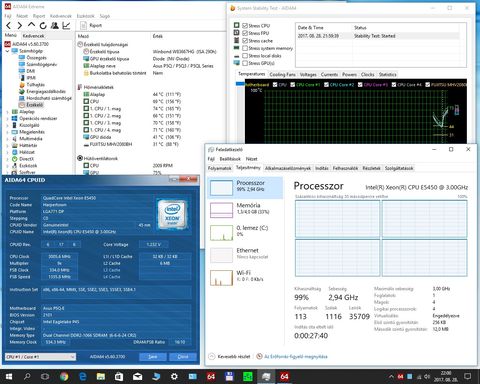Click Close in AIDA64 CPUID
480x384 pixels.
tap(183, 357)
